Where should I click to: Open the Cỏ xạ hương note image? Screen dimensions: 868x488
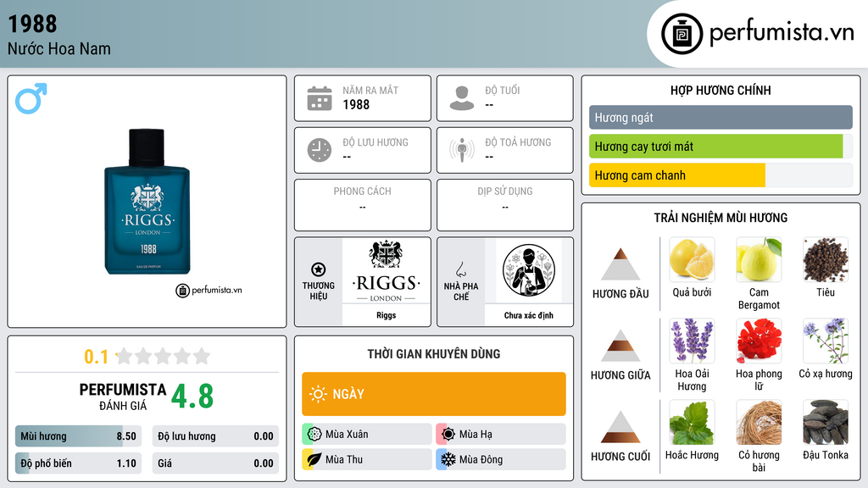click(x=826, y=341)
